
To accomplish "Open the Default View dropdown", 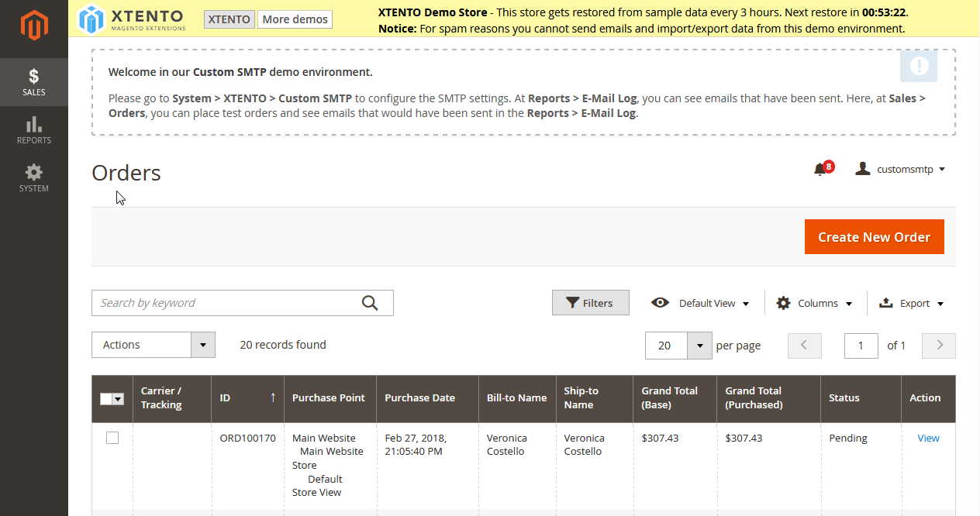I will (x=700, y=303).
